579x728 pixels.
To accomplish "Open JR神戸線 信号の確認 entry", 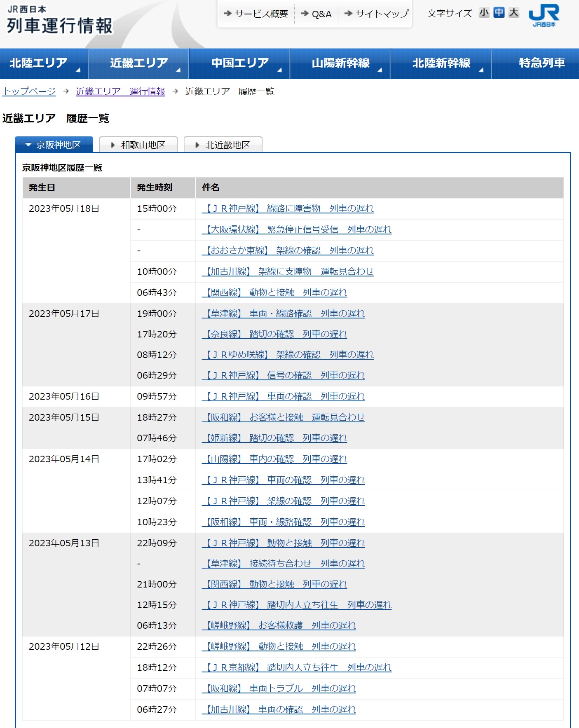I will 283,375.
